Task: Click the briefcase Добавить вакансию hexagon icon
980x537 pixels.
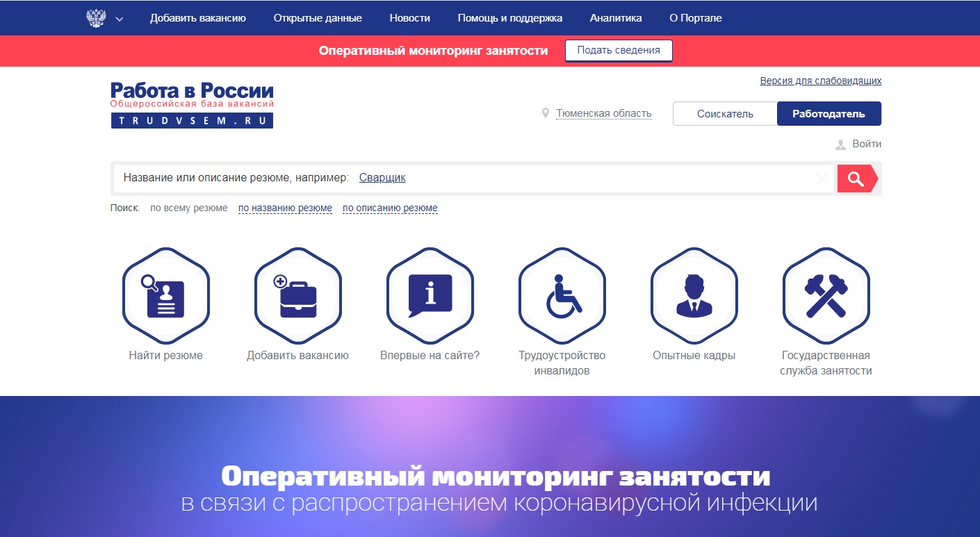Action: [298, 296]
